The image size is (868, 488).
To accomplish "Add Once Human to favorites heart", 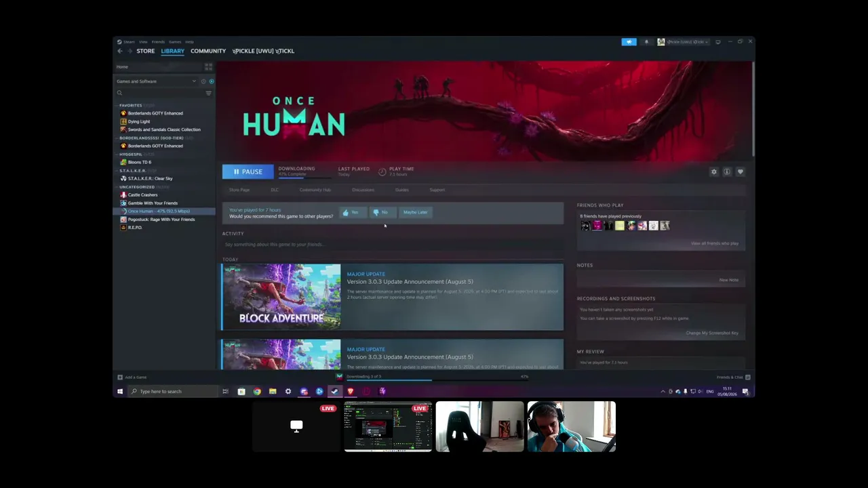I will pyautogui.click(x=740, y=171).
